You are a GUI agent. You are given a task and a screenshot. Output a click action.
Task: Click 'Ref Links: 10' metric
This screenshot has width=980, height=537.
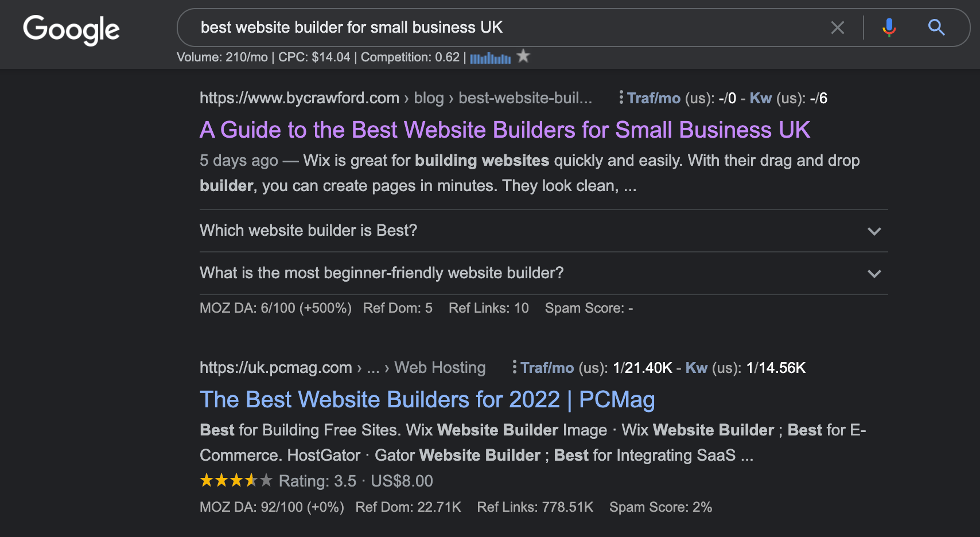point(489,308)
